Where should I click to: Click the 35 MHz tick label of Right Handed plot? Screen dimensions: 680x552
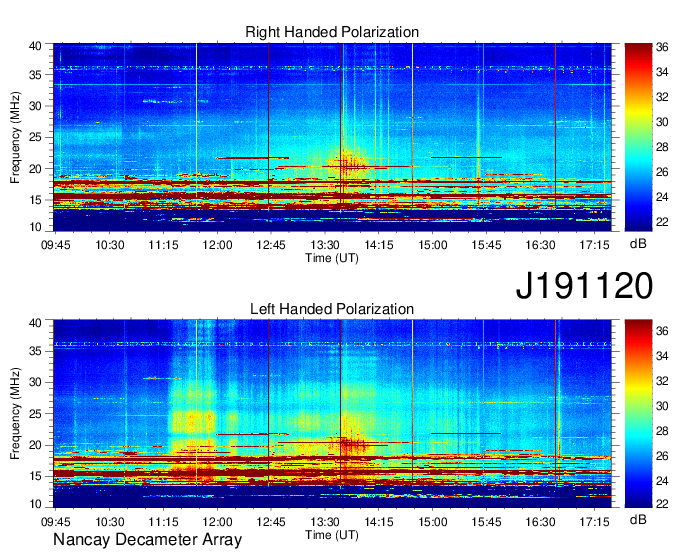click(x=35, y=75)
